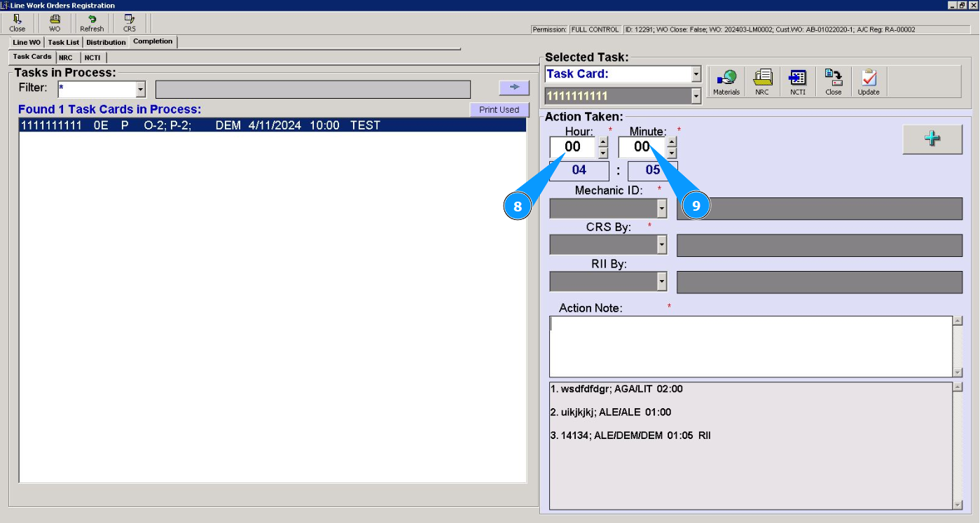Viewport: 980px width, 523px height.
Task: Close the selected task card
Action: coord(834,83)
